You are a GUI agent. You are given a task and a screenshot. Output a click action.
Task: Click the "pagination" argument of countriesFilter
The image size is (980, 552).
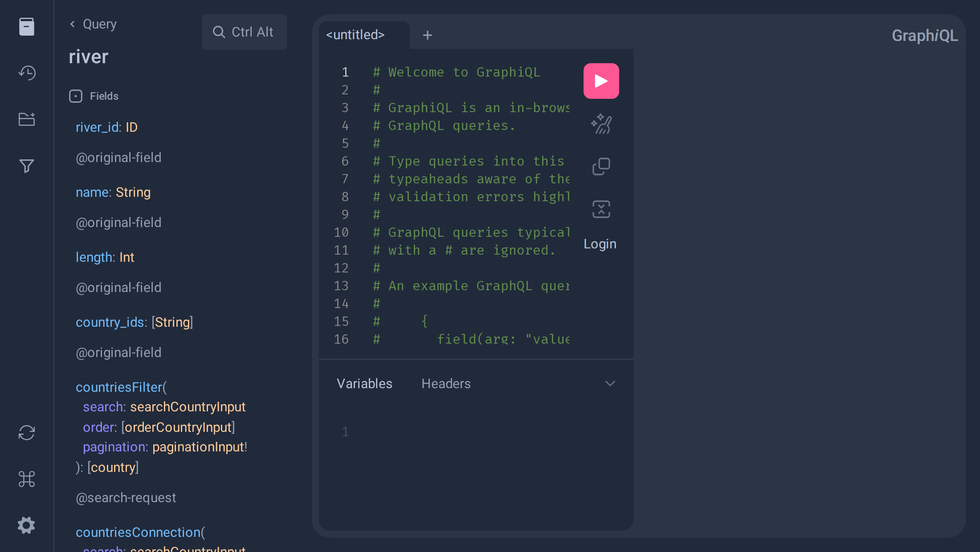point(114,447)
